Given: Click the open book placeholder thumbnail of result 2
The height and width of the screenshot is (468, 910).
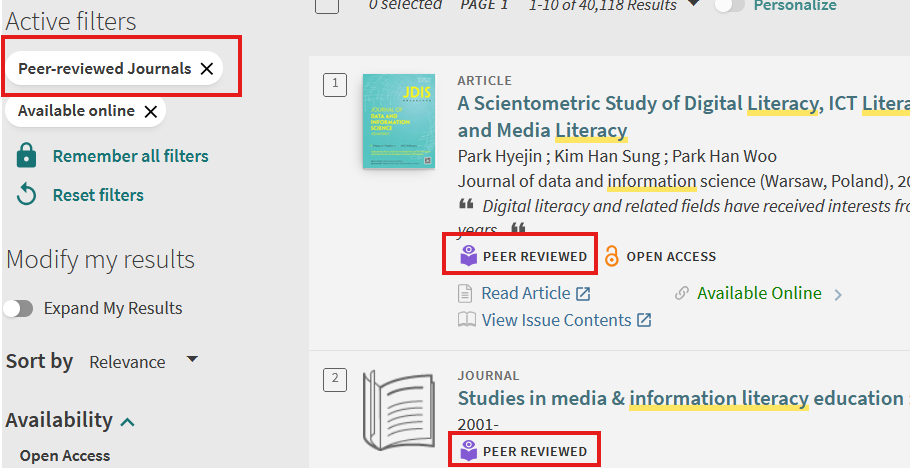Looking at the screenshot, I should tap(399, 411).
